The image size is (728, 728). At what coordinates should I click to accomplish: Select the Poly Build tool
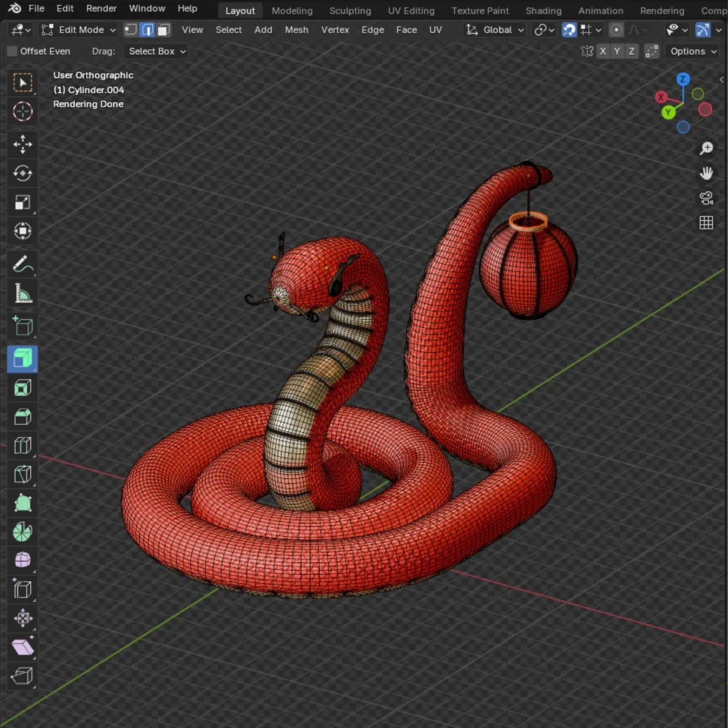tap(22, 504)
